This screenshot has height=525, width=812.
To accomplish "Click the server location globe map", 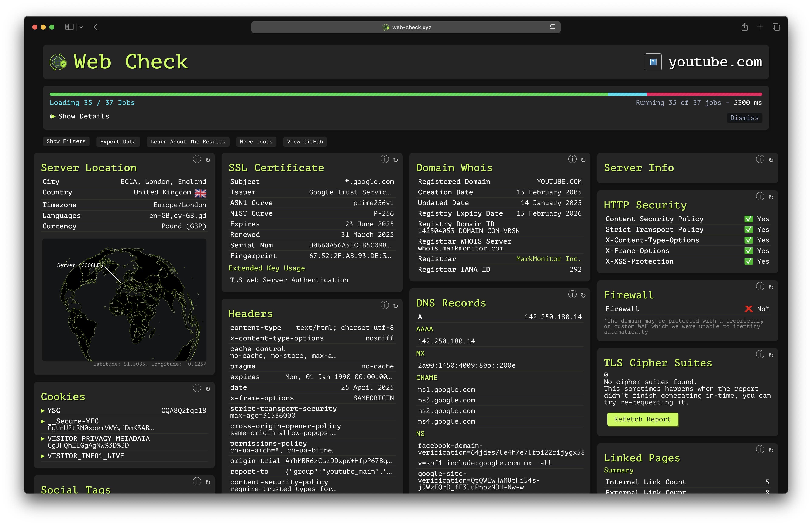I will pyautogui.click(x=124, y=300).
